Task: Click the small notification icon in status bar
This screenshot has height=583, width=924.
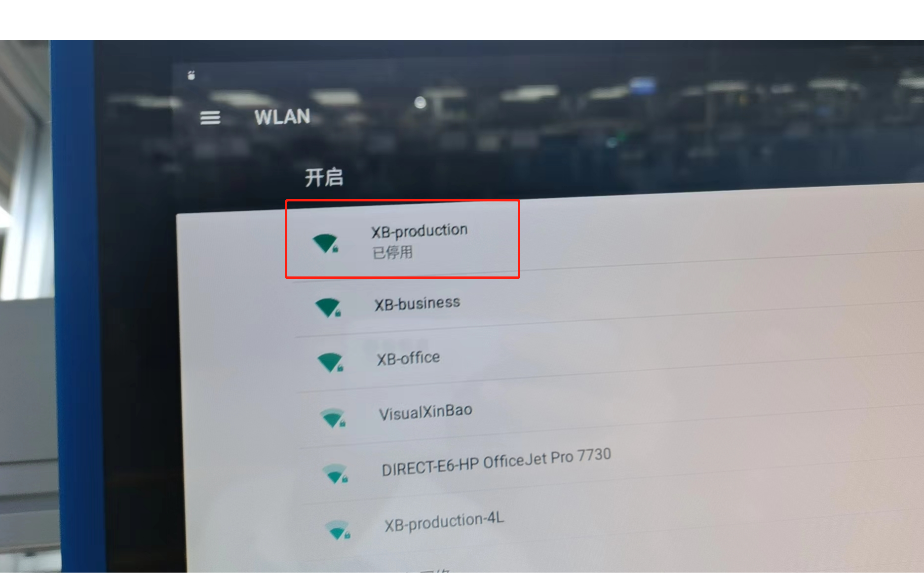Action: pyautogui.click(x=192, y=75)
